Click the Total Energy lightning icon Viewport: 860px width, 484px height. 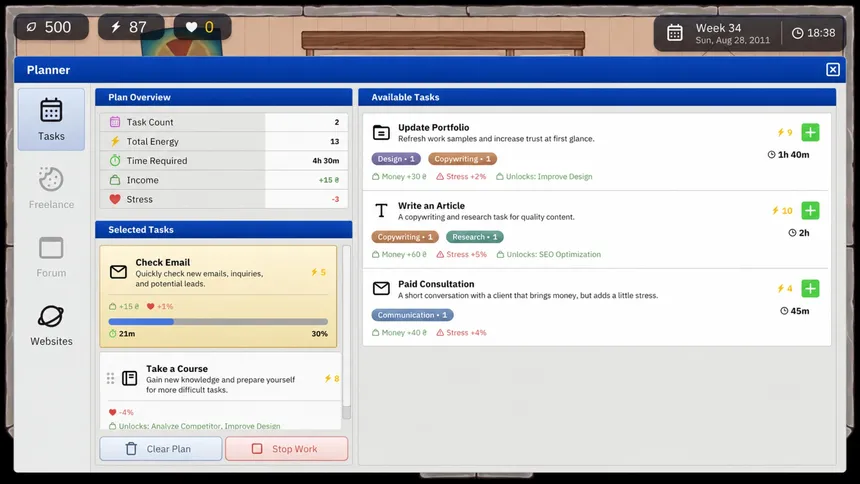tap(115, 141)
